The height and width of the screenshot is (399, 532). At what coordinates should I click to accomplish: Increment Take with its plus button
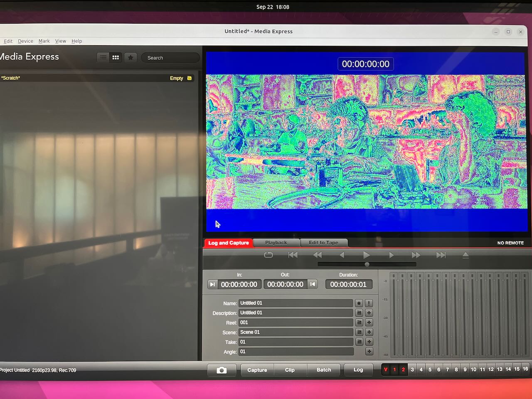tap(369, 342)
